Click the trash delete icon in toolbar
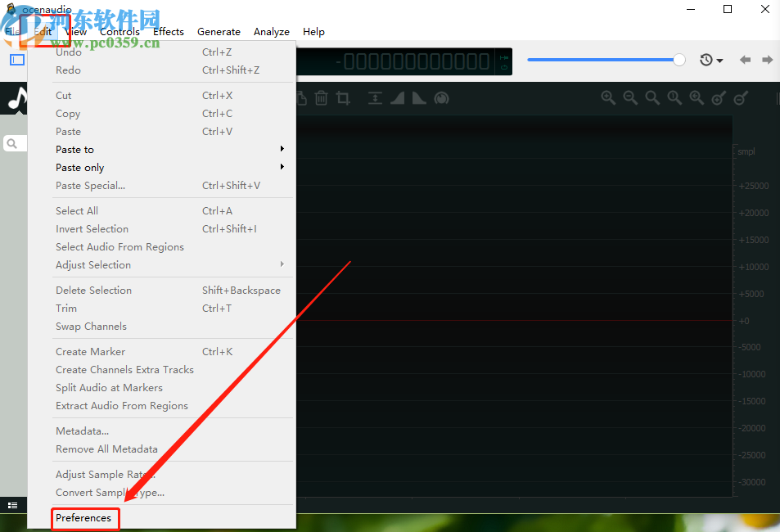 point(322,98)
